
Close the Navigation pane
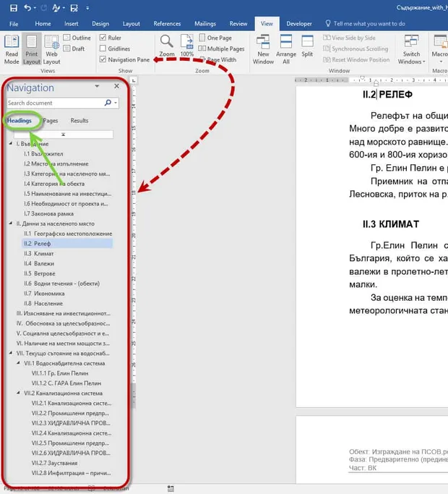[117, 86]
